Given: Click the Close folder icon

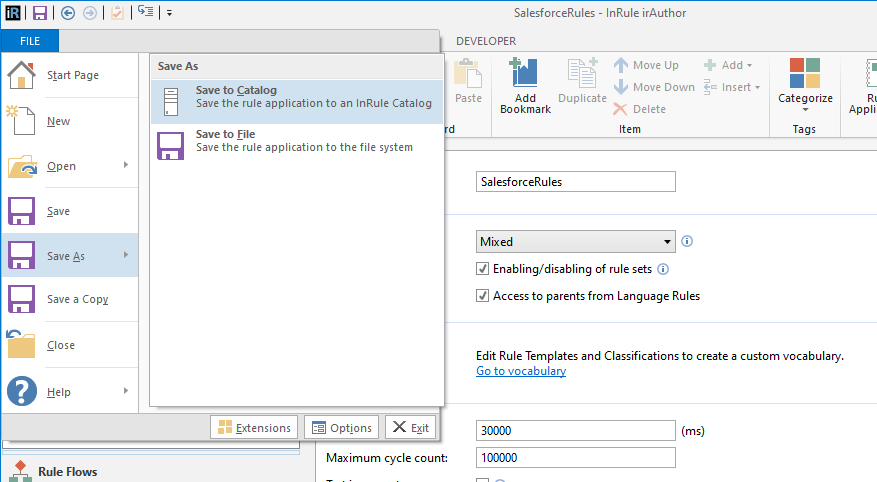Looking at the screenshot, I should pos(21,344).
